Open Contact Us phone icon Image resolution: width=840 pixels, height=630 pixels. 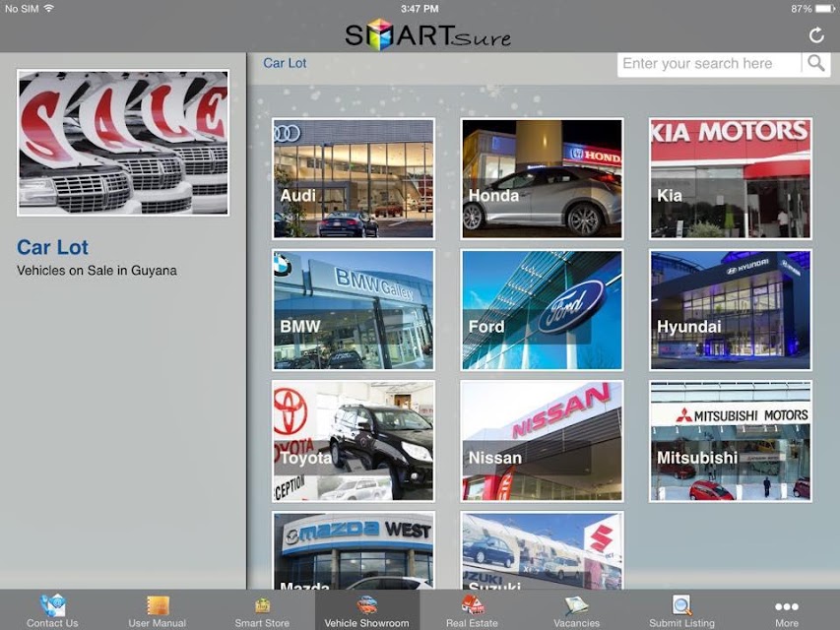pos(52,605)
